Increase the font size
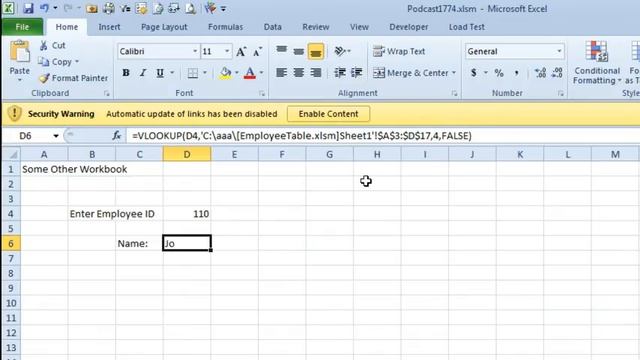 pos(241,51)
